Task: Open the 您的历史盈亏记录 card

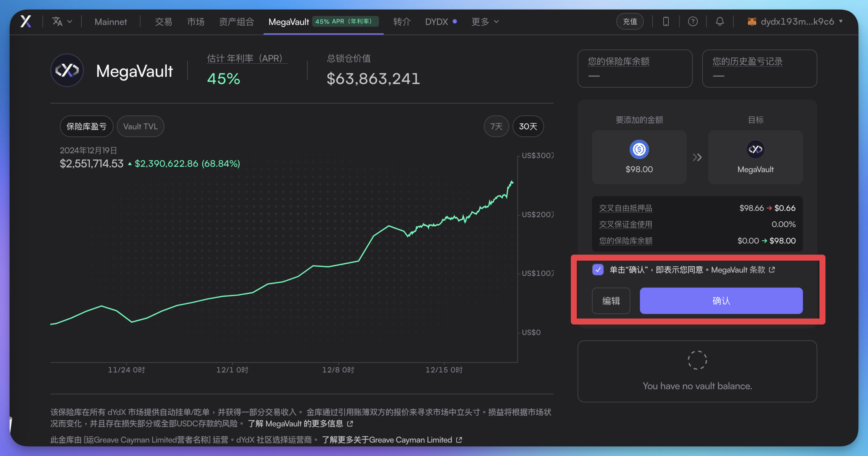Action: pyautogui.click(x=760, y=68)
